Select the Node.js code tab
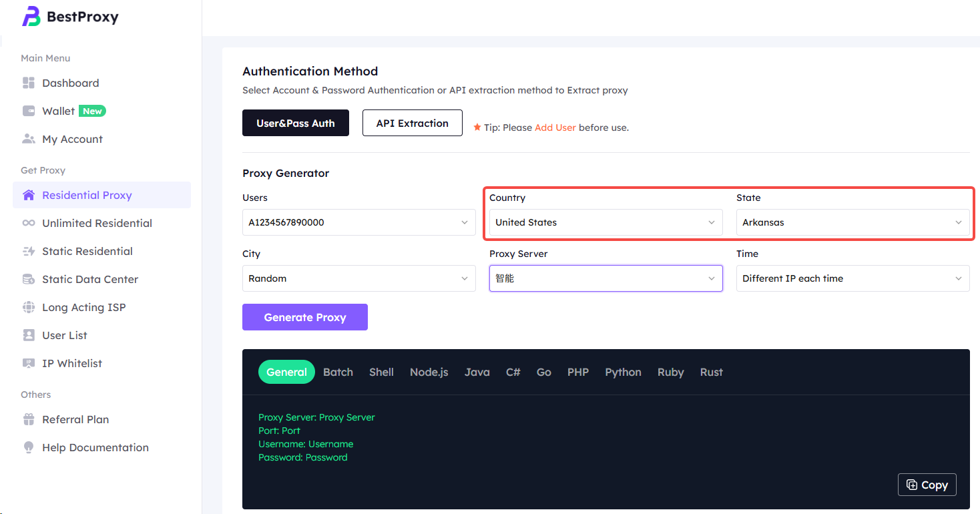 click(x=429, y=372)
